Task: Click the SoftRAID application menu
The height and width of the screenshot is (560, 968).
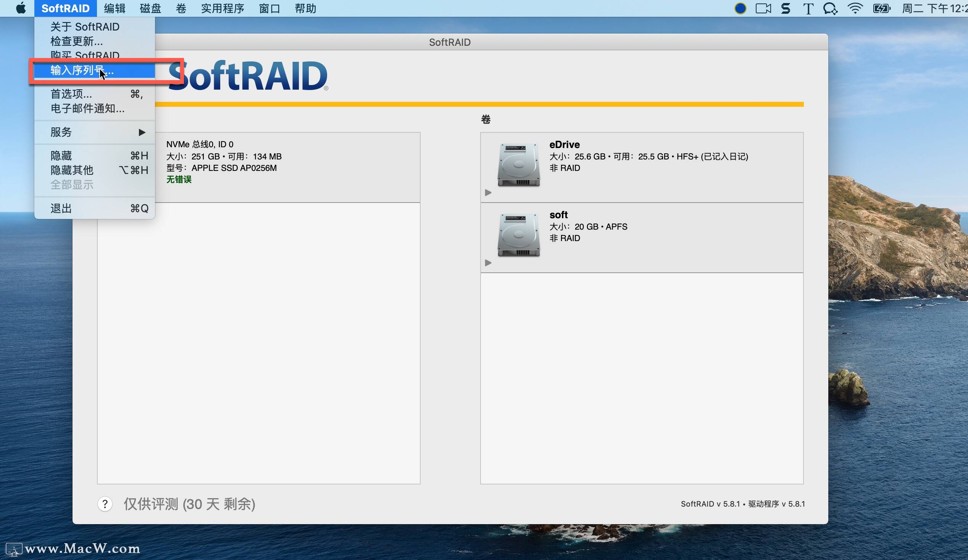Action: tap(65, 8)
